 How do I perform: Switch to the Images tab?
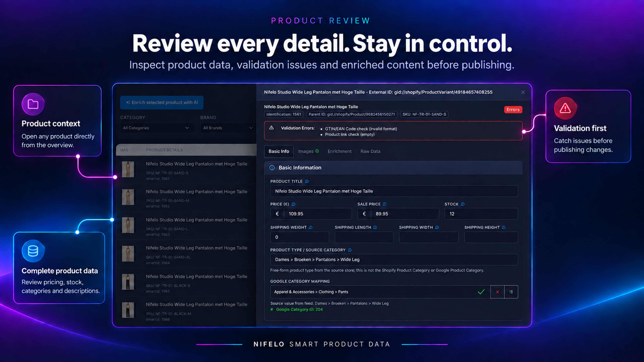point(309,151)
